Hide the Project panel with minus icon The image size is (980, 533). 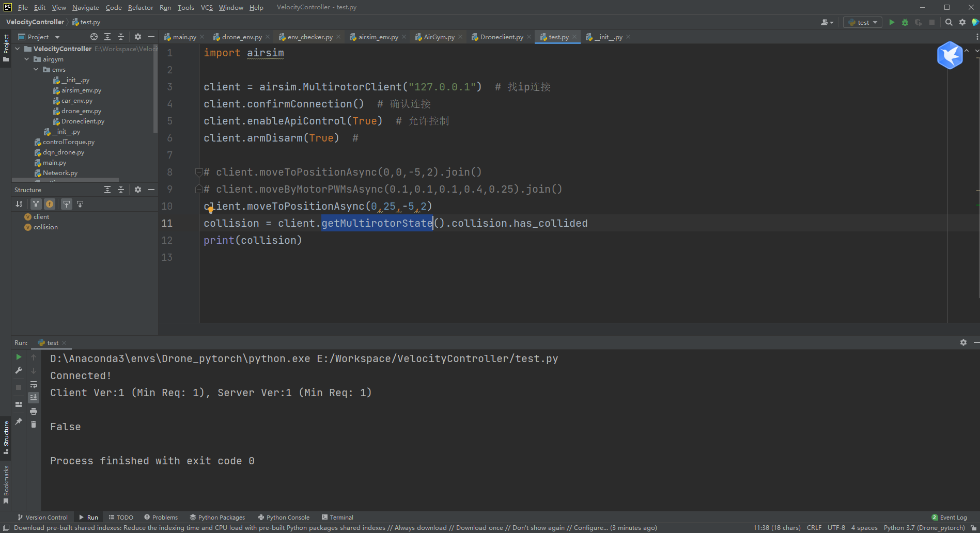click(x=151, y=37)
